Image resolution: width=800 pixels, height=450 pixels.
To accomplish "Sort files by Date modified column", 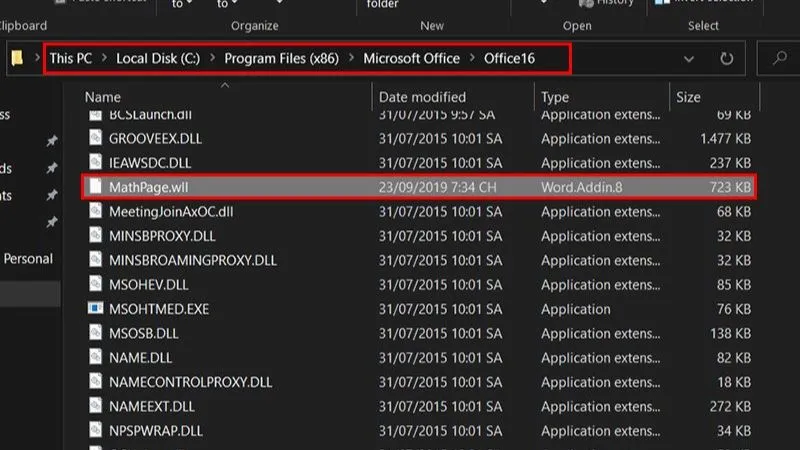I will click(422, 97).
